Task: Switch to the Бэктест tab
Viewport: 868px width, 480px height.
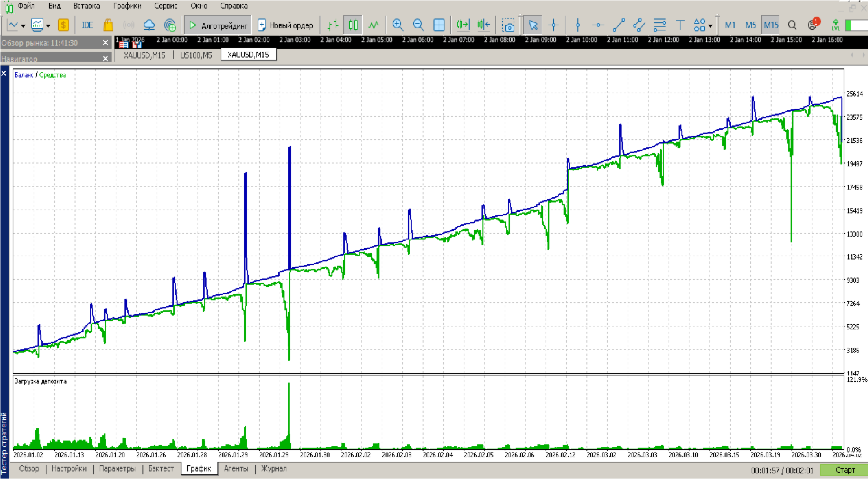Action: (161, 469)
